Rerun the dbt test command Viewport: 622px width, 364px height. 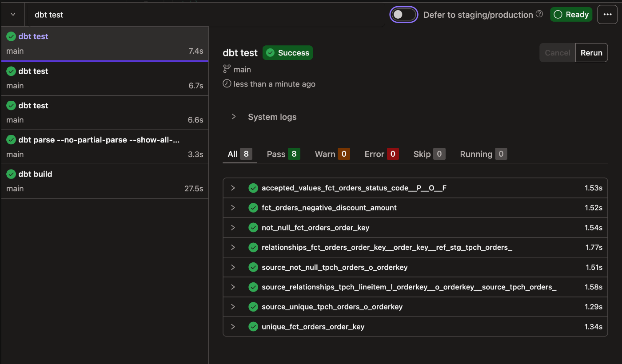591,53
